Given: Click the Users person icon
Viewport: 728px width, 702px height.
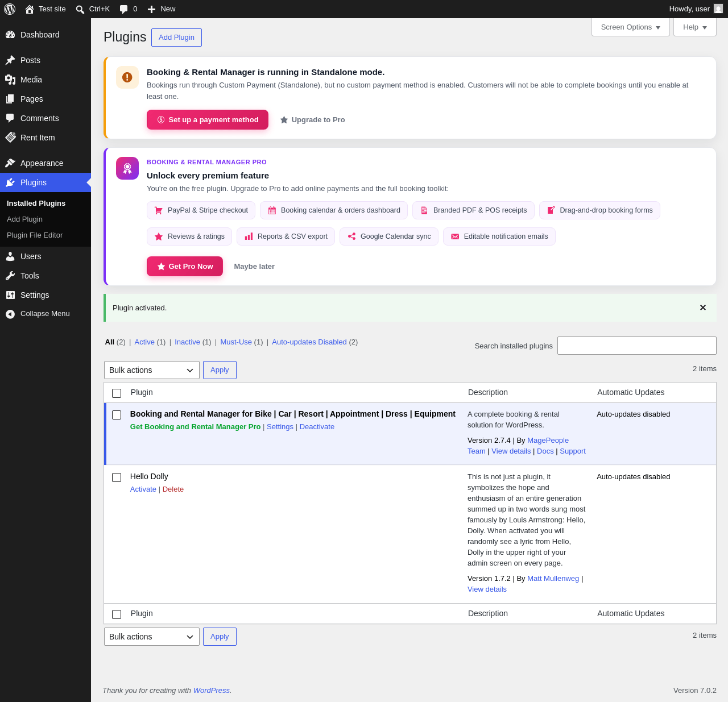Looking at the screenshot, I should pyautogui.click(x=10, y=256).
